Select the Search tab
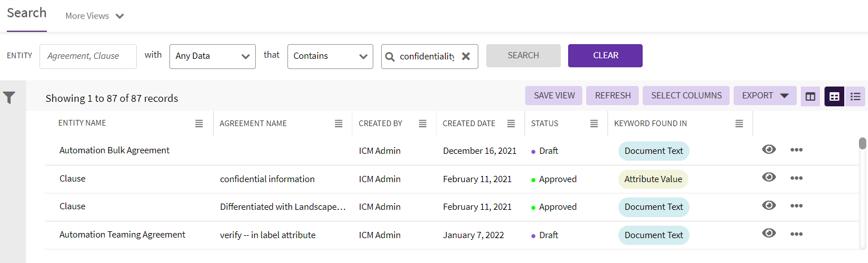Screen dimensions: 868x263 (x=27, y=14)
